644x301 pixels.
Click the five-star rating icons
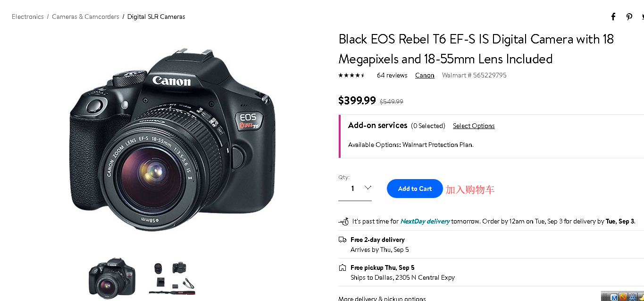click(351, 75)
